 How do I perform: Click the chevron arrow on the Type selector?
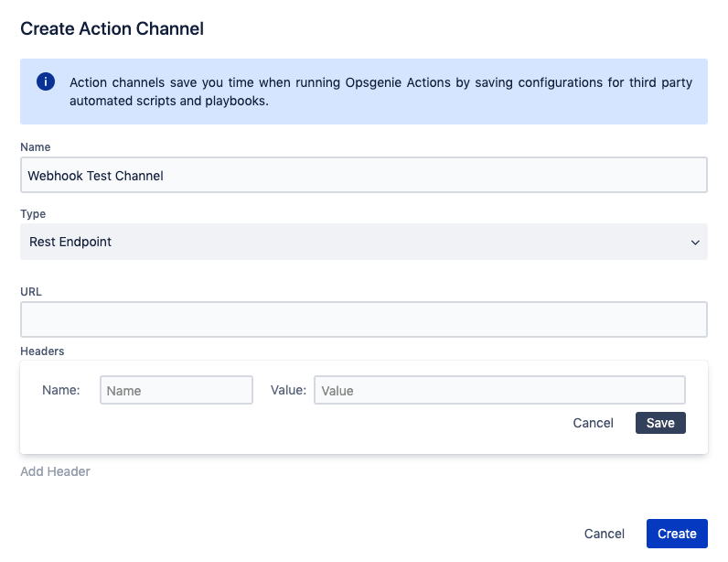tap(695, 243)
